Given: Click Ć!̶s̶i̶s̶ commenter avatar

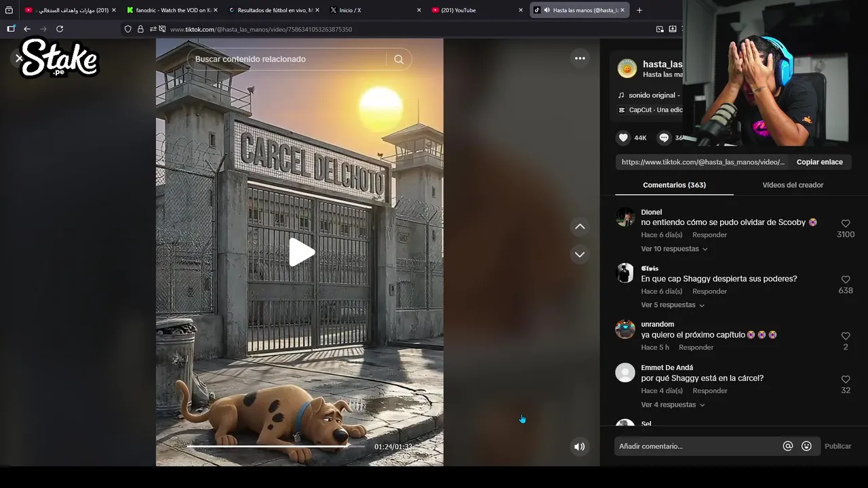Looking at the screenshot, I should [625, 273].
